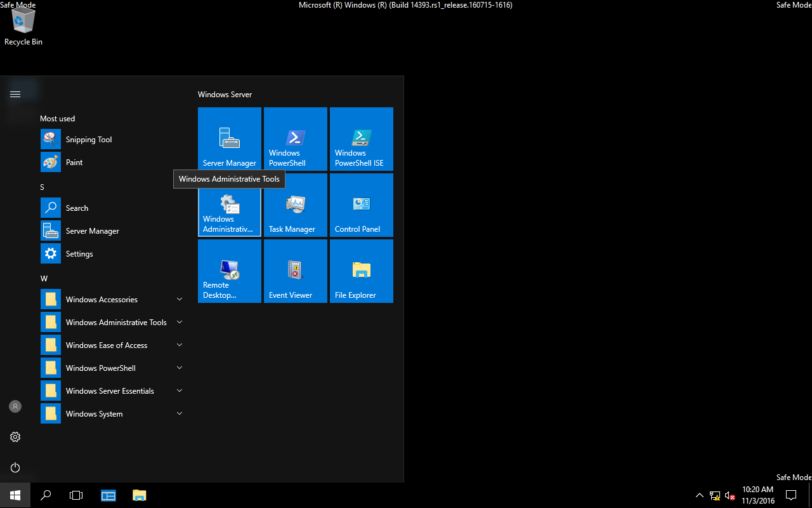This screenshot has width=812, height=508.
Task: Open Snipping Tool from Most used
Action: pos(113,140)
